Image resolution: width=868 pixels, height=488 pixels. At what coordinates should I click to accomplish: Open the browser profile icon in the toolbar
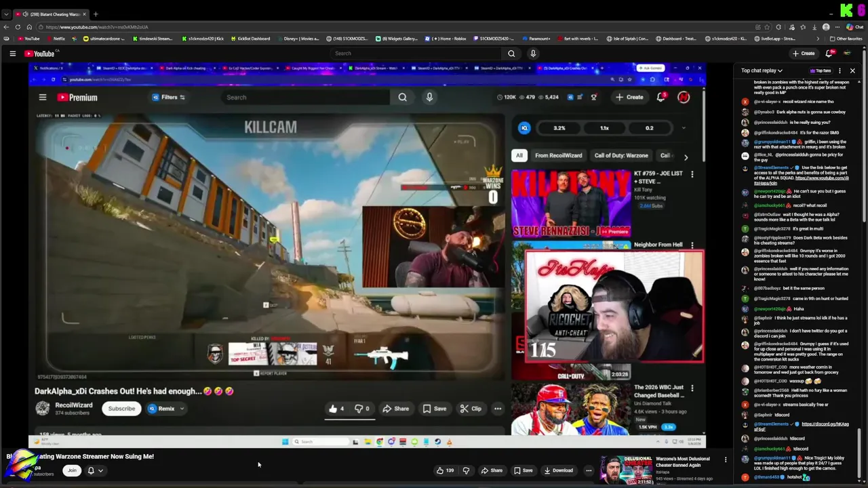click(x=825, y=27)
